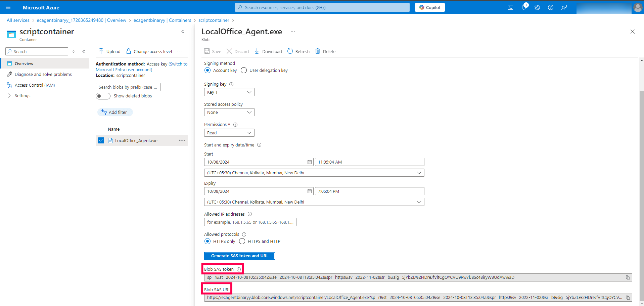This screenshot has height=306, width=644.
Task: Select User delegation key radio button
Action: point(244,70)
